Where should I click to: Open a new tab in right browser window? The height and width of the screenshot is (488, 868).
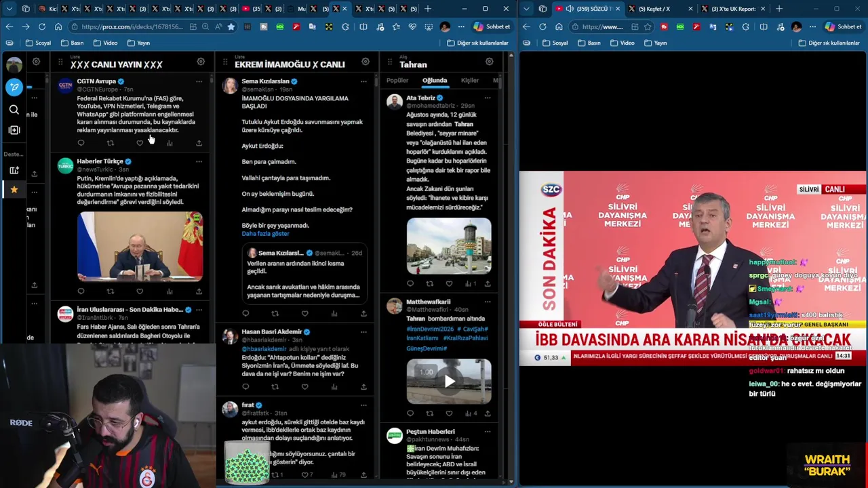click(x=779, y=9)
